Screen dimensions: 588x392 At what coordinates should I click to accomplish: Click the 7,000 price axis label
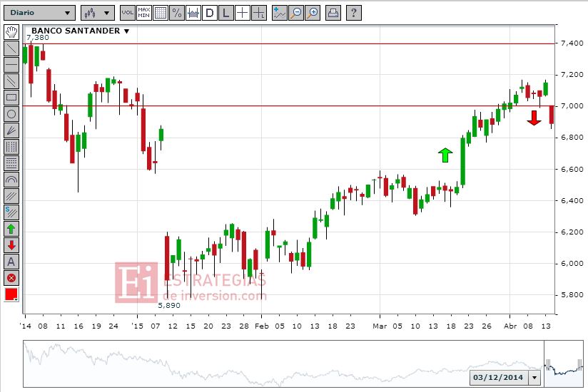click(x=572, y=106)
